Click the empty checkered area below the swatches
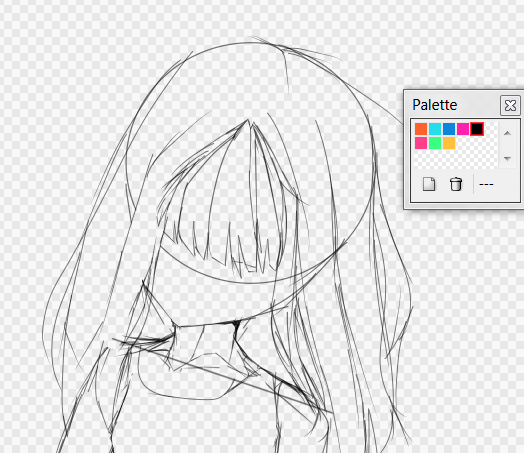The height and width of the screenshot is (453, 524). pyautogui.click(x=455, y=159)
